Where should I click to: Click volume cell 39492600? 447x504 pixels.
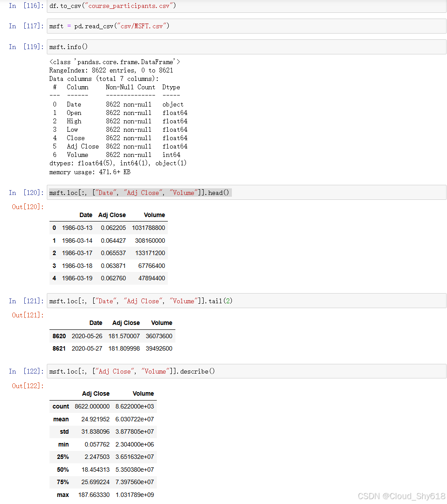point(159,349)
